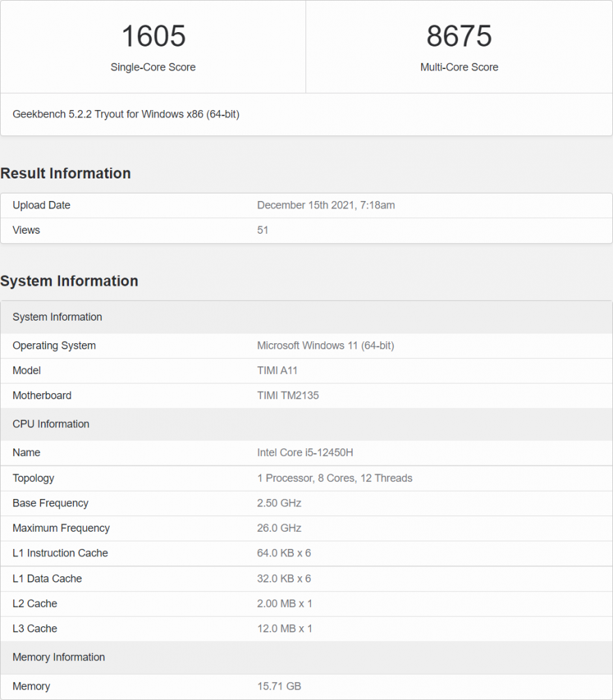Select the L3 Cache value 12.0 MB
Screen dimensions: 613x700
coord(284,628)
